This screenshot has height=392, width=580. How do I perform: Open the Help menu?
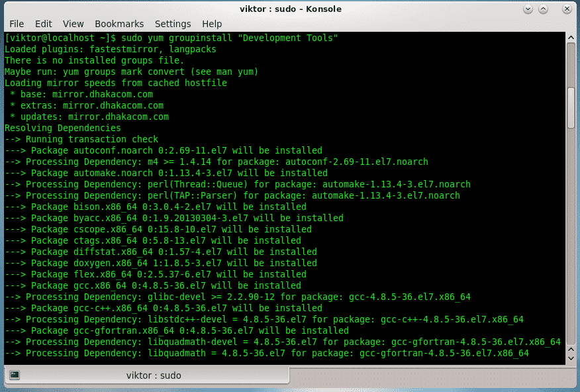click(212, 24)
